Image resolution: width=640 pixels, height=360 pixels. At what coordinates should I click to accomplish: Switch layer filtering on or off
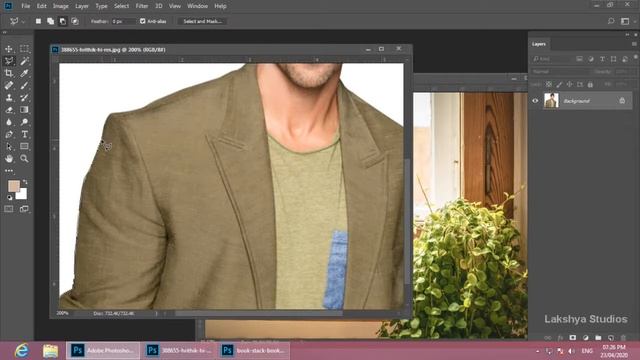(x=636, y=58)
